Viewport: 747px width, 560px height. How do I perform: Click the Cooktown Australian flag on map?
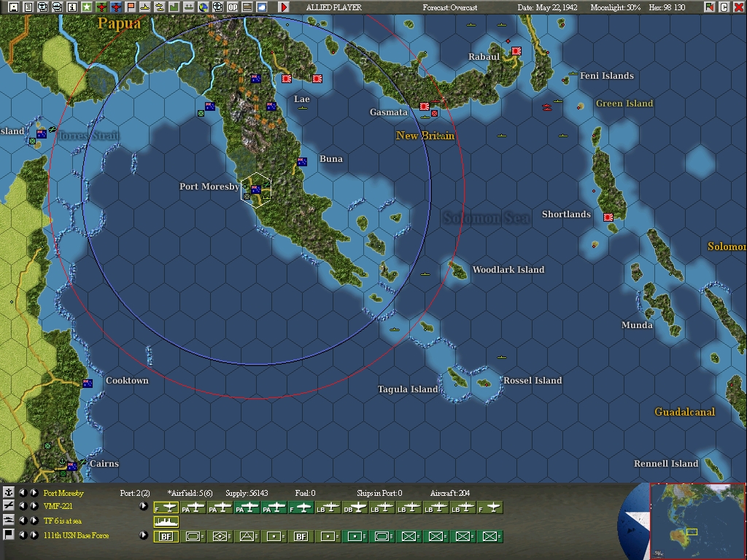(88, 384)
